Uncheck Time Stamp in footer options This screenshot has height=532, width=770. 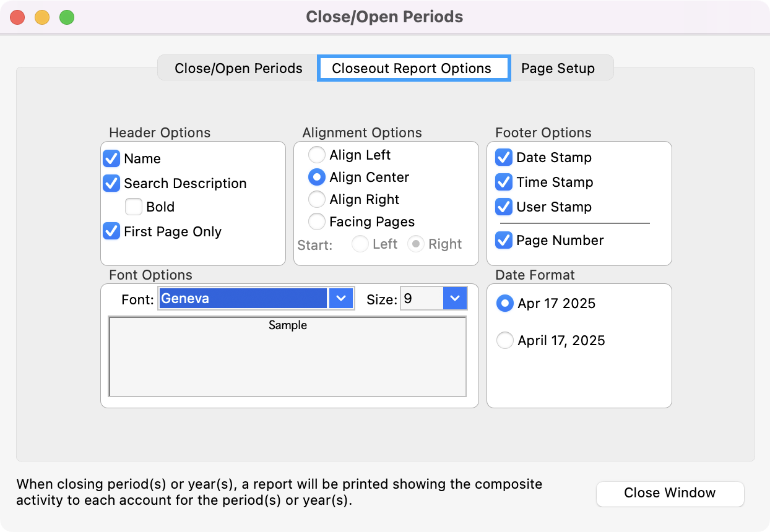pyautogui.click(x=504, y=182)
